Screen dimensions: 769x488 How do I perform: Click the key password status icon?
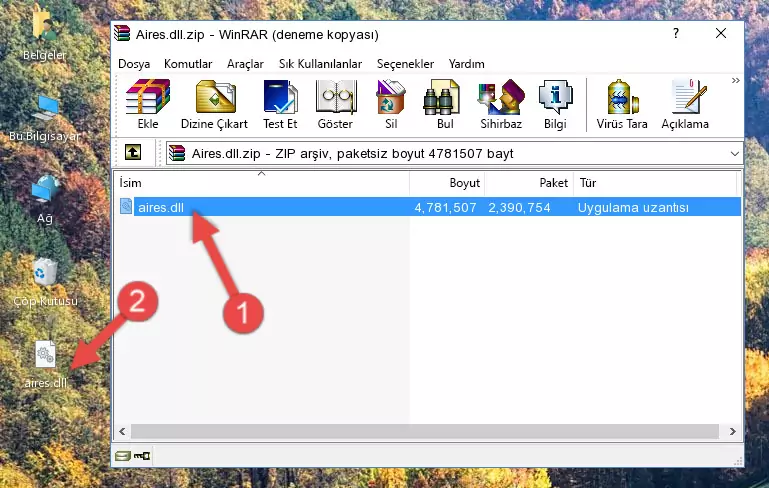pos(142,456)
